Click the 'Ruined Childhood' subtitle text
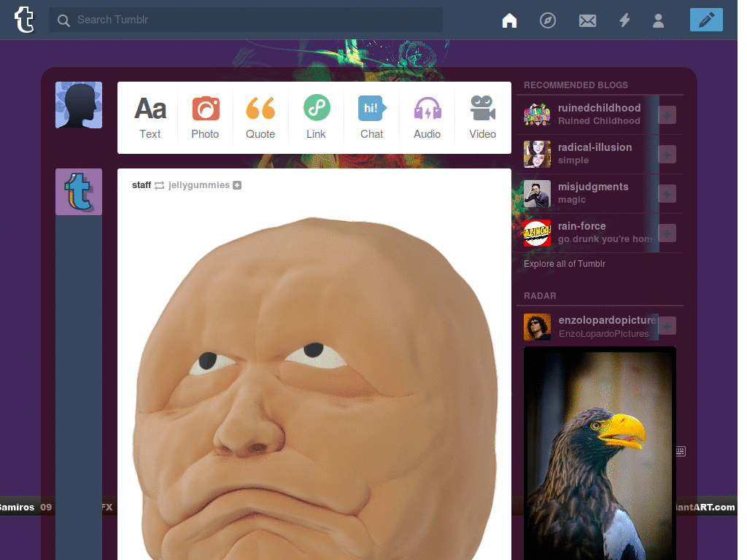The image size is (747, 560). click(599, 121)
